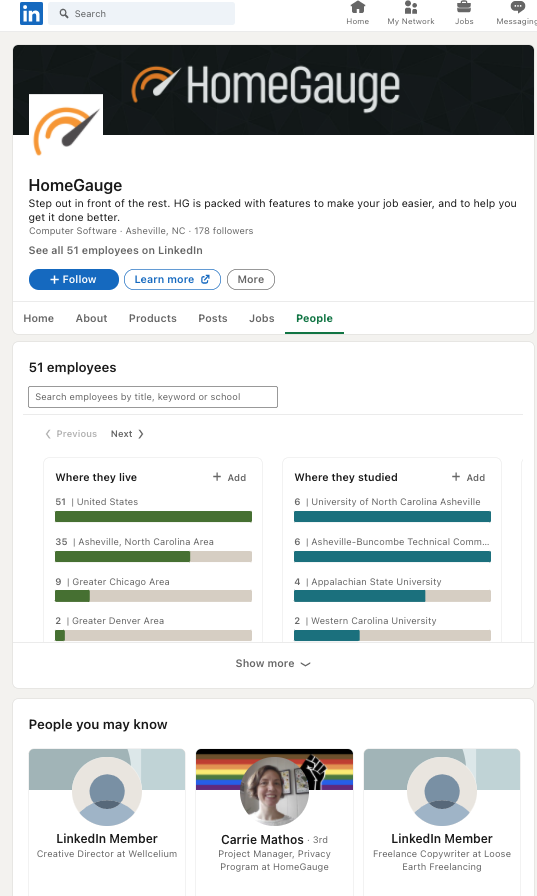This screenshot has width=537, height=896.
Task: Open Messaging from the top navigation
Action: 516,13
